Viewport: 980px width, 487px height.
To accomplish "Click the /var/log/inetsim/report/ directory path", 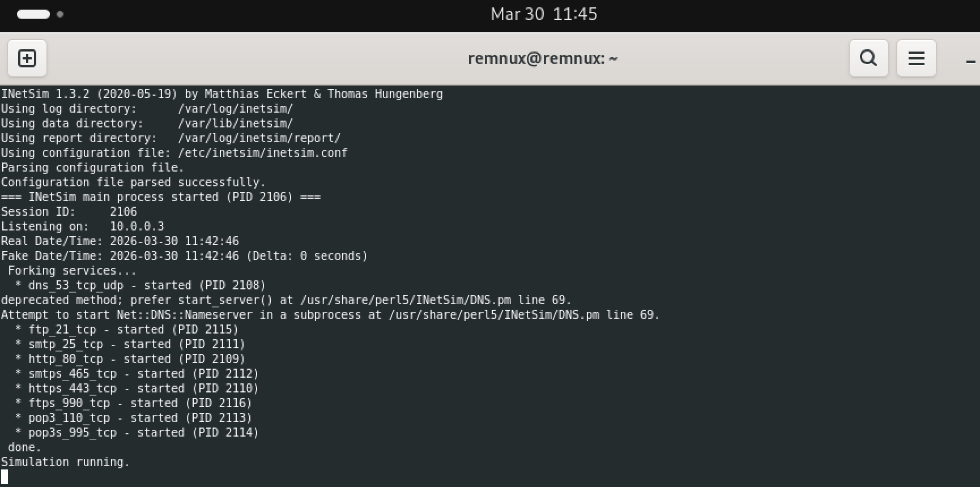I will point(259,138).
